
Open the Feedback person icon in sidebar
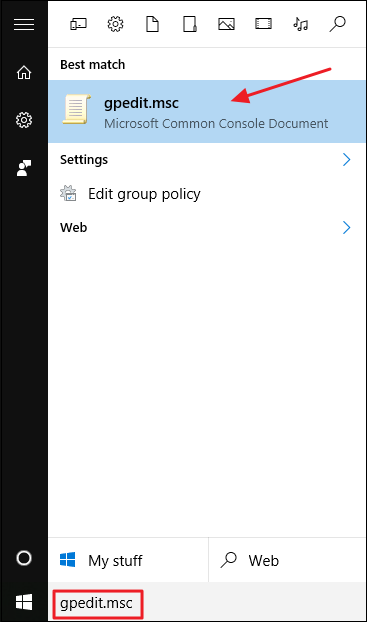point(24,168)
